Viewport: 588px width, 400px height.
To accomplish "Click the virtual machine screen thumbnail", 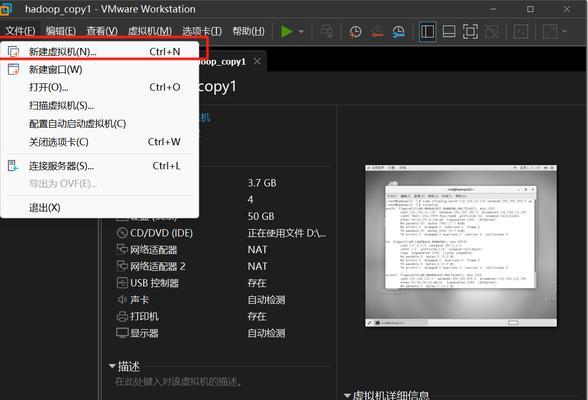I will [460, 246].
